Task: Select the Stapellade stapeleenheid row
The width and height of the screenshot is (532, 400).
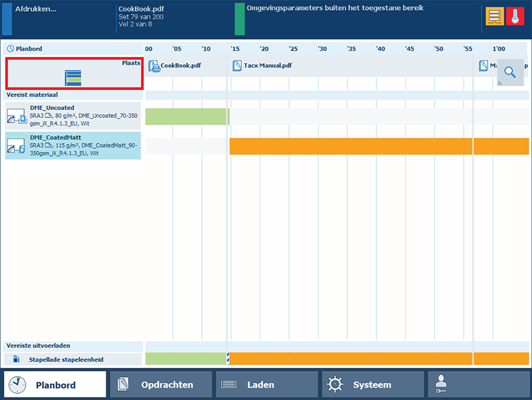Action: coord(73,359)
